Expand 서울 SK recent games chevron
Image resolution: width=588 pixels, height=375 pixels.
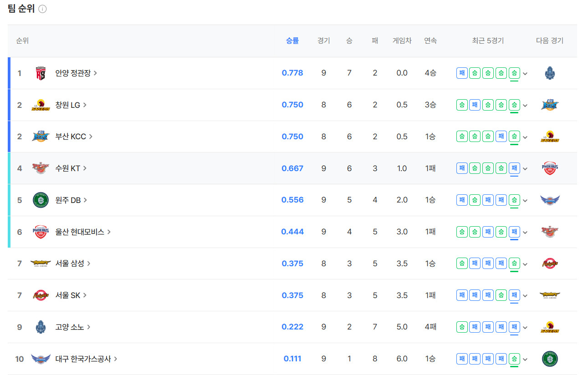pyautogui.click(x=525, y=296)
